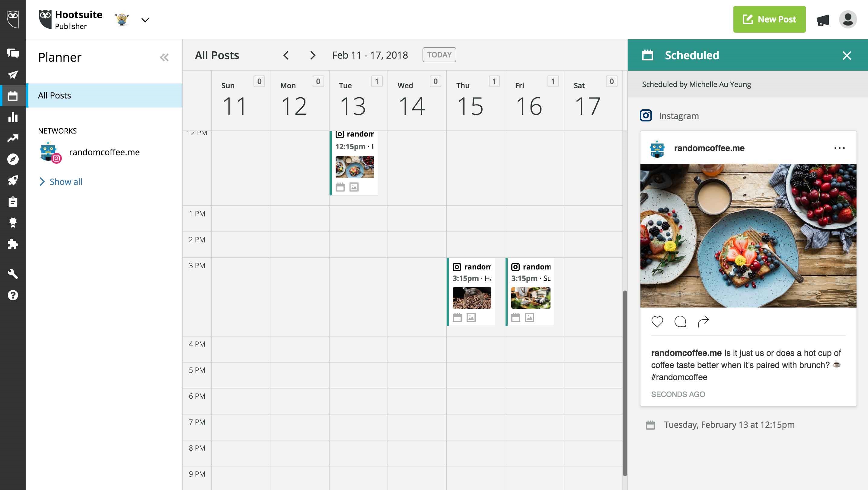This screenshot has height=490, width=868.
Task: Click the heart like icon in preview
Action: point(657,321)
